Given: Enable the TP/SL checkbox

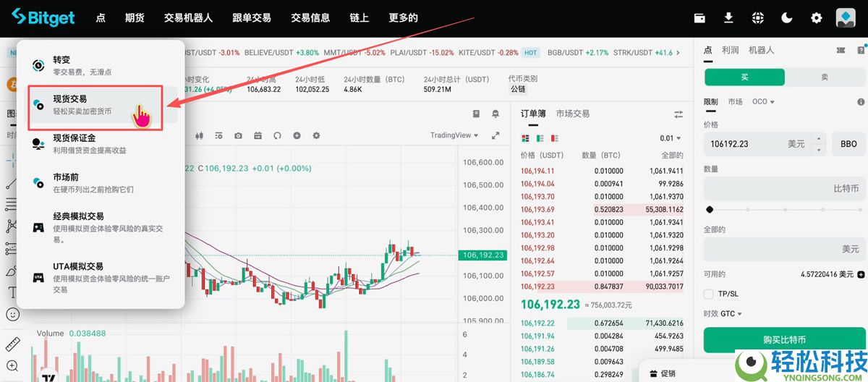Looking at the screenshot, I should (x=709, y=294).
